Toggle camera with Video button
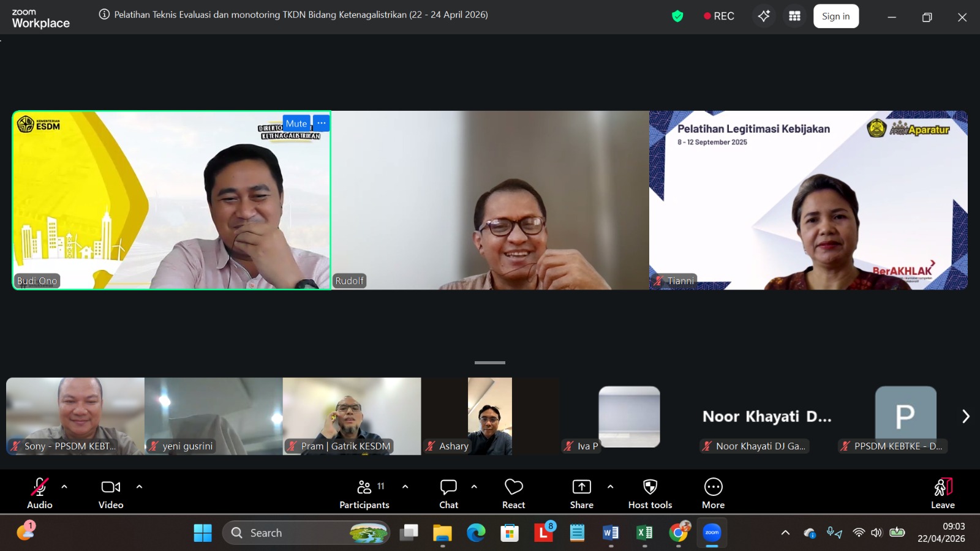The image size is (980, 551). (x=111, y=493)
